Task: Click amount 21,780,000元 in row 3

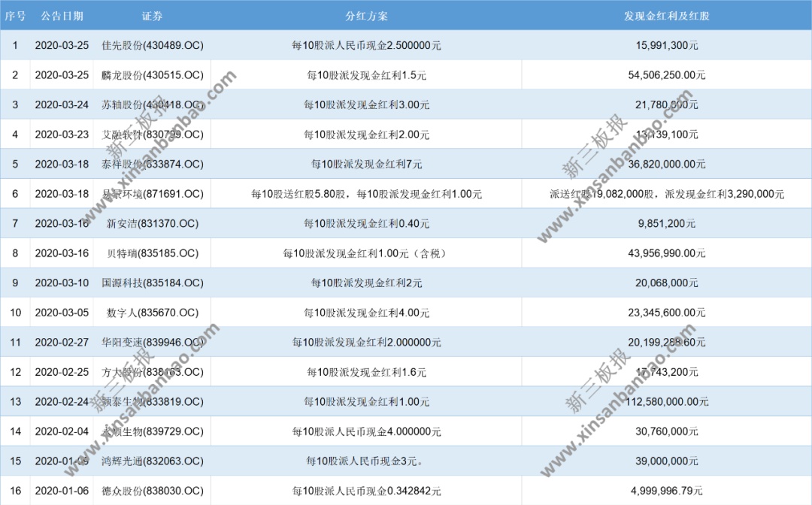Action: click(666, 104)
